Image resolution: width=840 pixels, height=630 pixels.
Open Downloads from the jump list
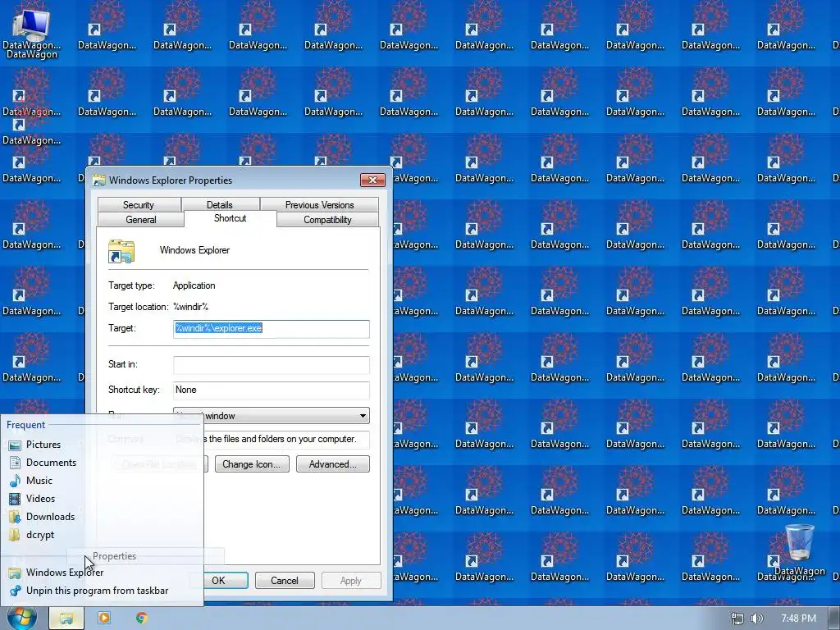pyautogui.click(x=50, y=517)
